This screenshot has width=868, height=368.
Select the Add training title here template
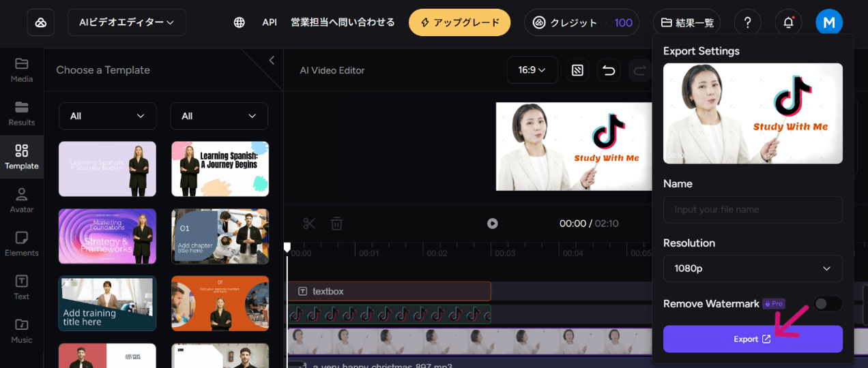point(108,303)
